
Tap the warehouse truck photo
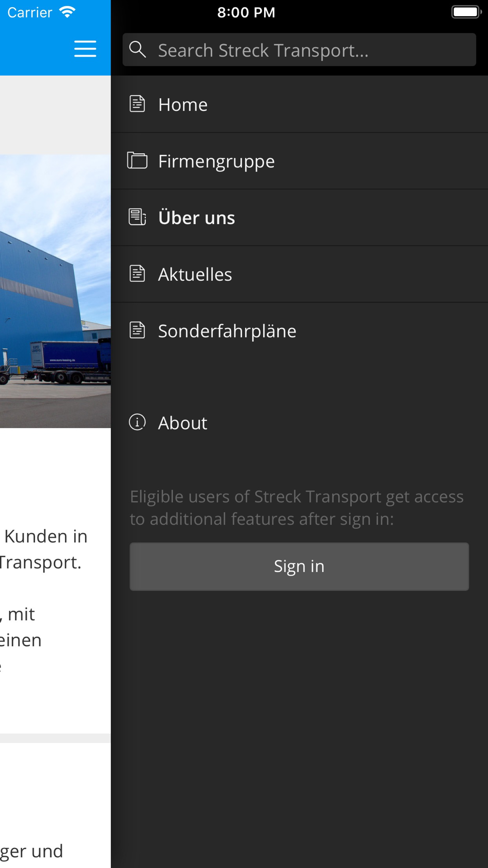[55, 291]
